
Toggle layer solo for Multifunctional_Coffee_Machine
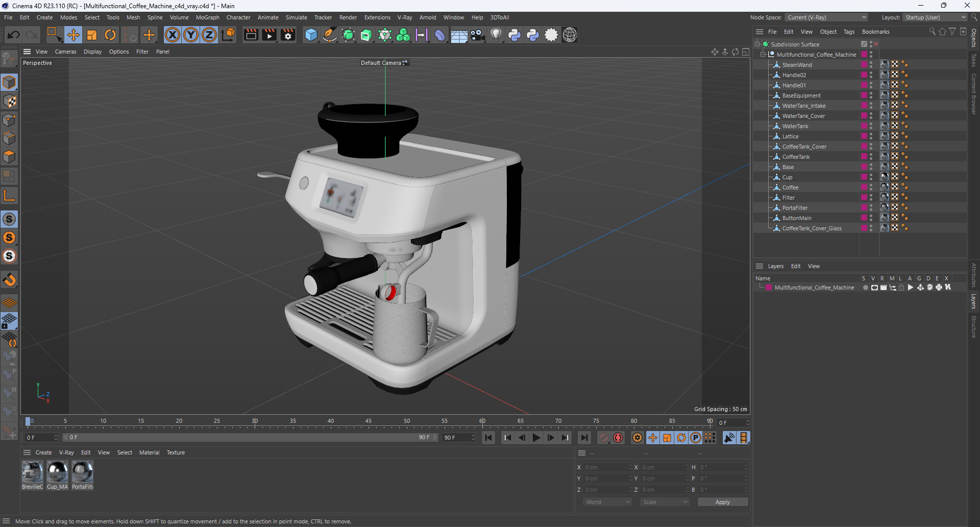(866, 288)
